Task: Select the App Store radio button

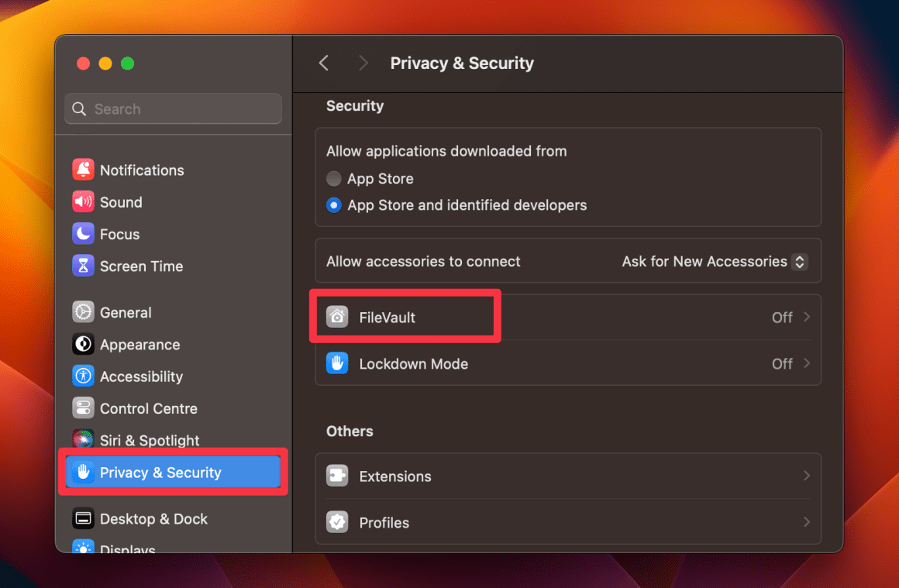Action: [x=333, y=178]
